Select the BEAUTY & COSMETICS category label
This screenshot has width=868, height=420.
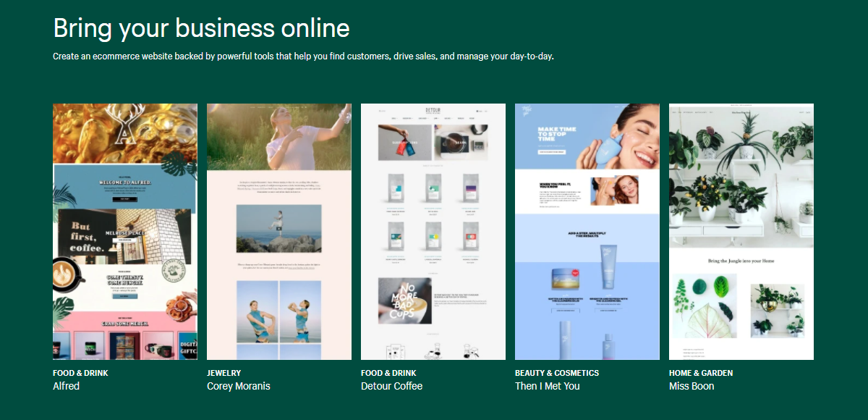click(x=557, y=373)
